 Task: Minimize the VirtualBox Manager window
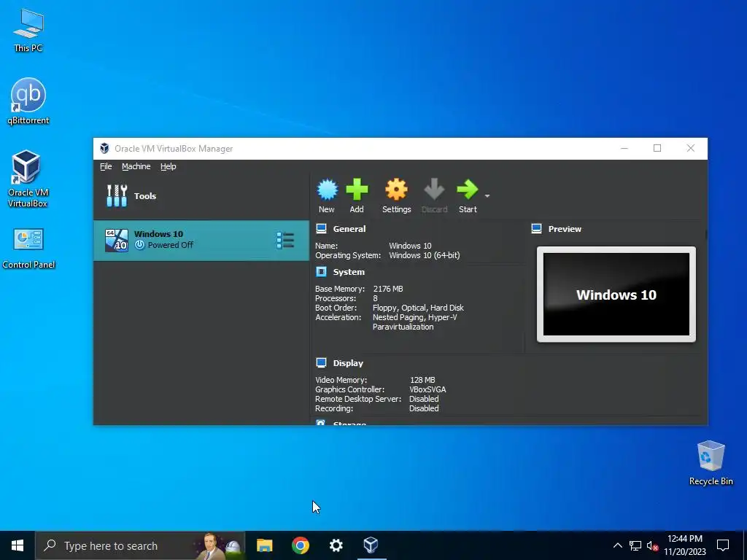(x=624, y=149)
